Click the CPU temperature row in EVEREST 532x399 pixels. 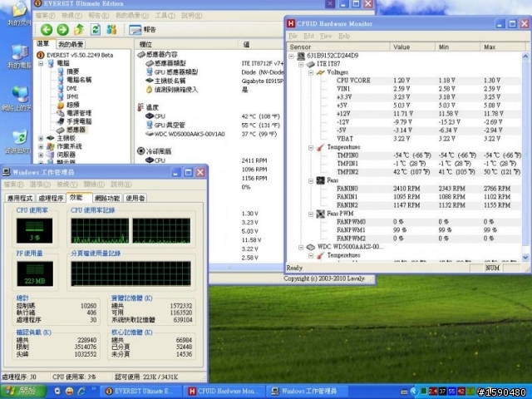click(x=210, y=116)
